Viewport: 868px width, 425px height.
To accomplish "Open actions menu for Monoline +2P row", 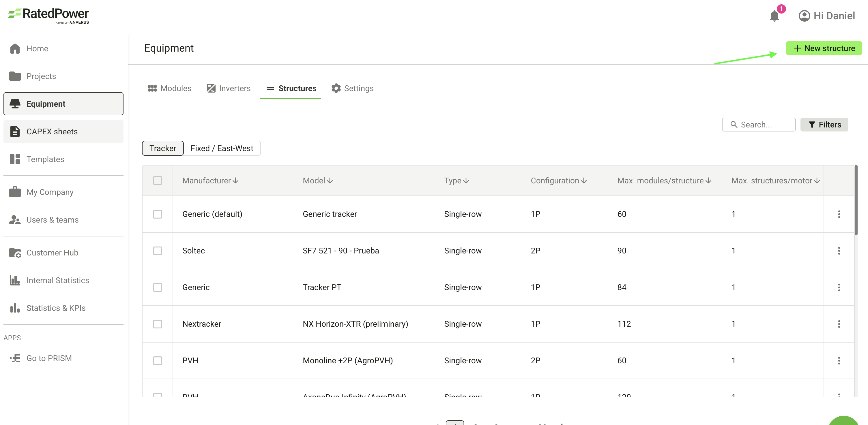I will coord(839,361).
